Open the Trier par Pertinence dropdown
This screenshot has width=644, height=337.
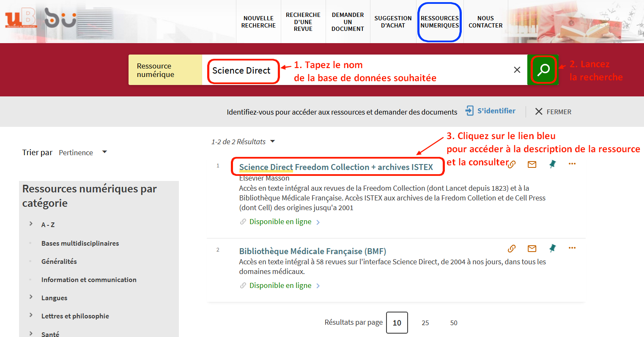pos(82,153)
